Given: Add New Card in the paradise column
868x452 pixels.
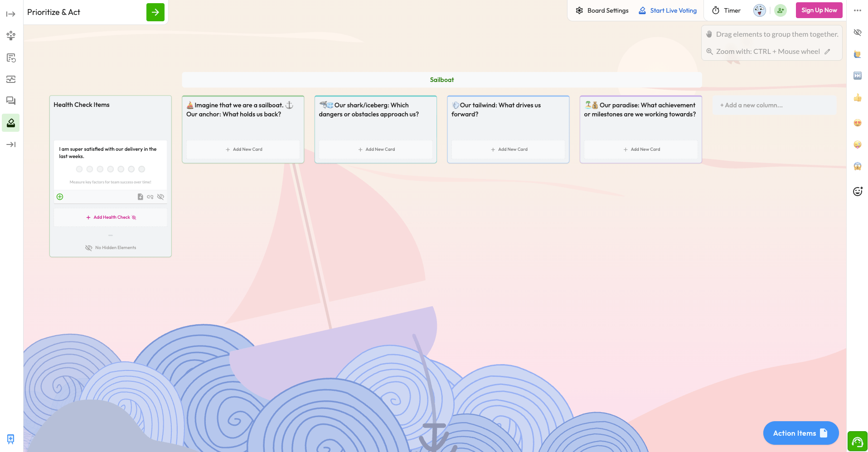Looking at the screenshot, I should [641, 149].
